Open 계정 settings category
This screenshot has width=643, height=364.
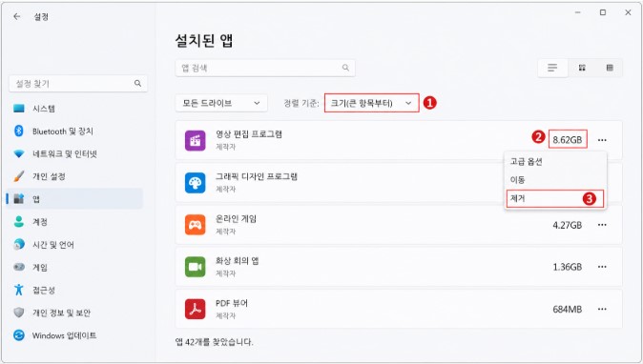click(74, 222)
